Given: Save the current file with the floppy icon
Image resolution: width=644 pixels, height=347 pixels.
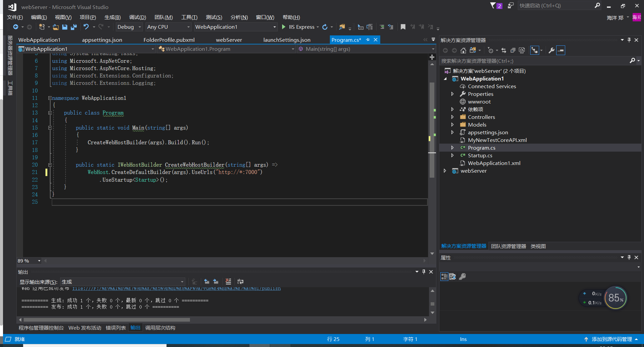Looking at the screenshot, I should tap(65, 27).
